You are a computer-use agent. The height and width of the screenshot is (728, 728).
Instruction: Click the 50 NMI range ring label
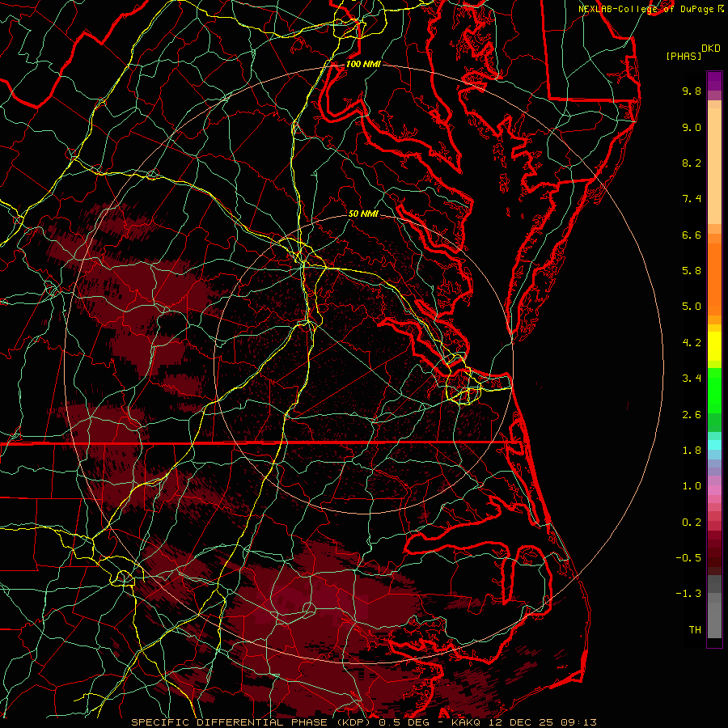coord(363,214)
